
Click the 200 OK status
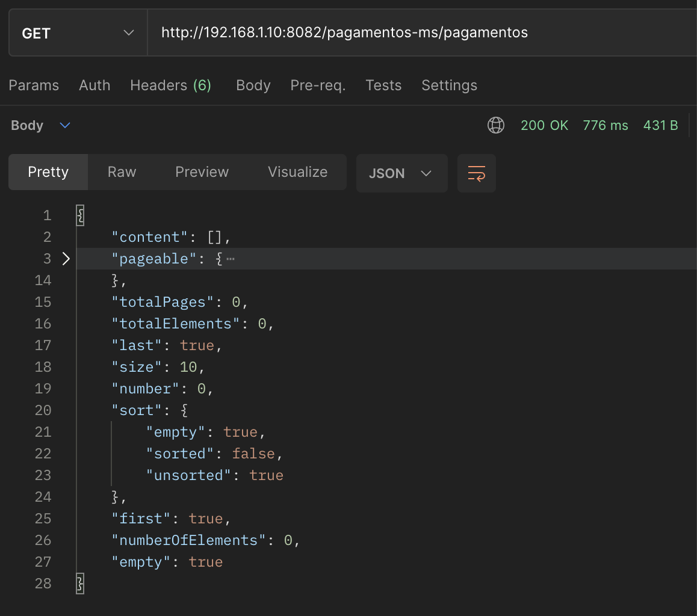(545, 126)
